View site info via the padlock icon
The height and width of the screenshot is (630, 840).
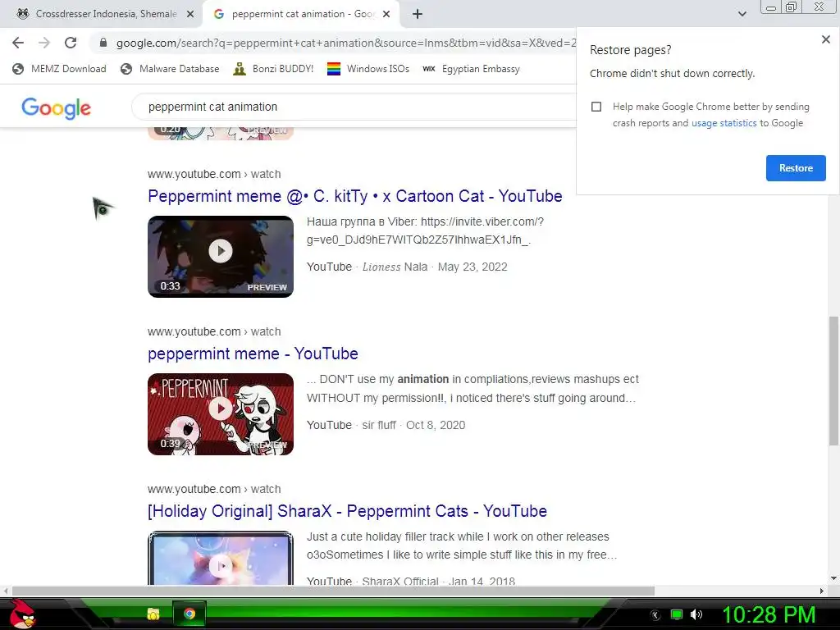(x=103, y=43)
